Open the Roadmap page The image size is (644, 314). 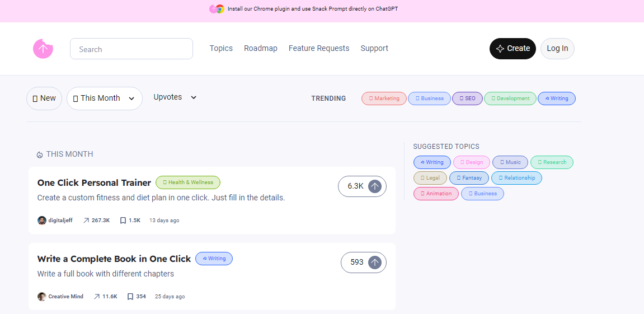pyautogui.click(x=260, y=49)
